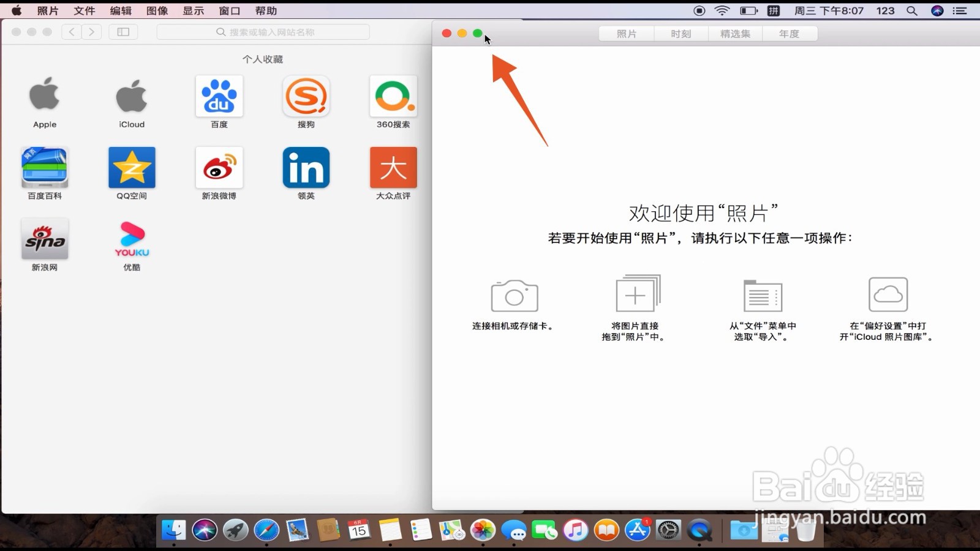The width and height of the screenshot is (980, 551).
Task: Open Contacts book icon in Dock
Action: click(328, 530)
